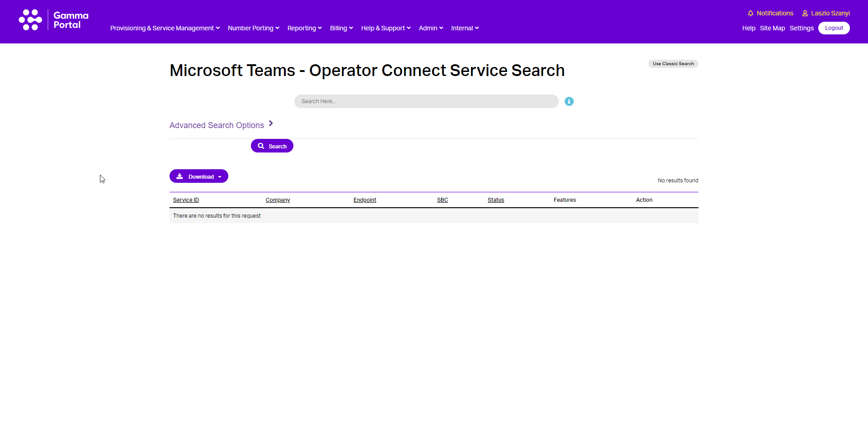This screenshot has width=868, height=424.
Task: Open Laszlo Szanyi profile link
Action: click(830, 13)
